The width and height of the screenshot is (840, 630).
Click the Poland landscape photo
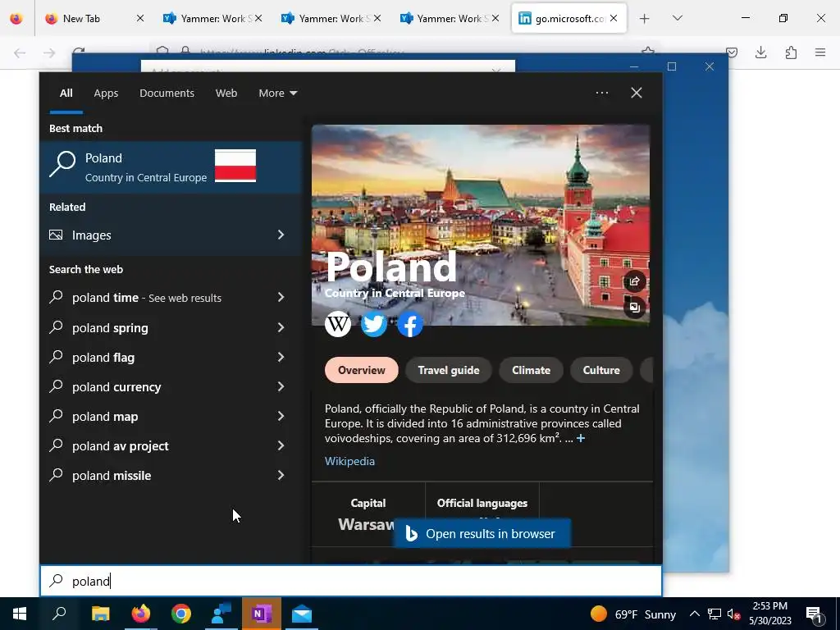pos(481,225)
